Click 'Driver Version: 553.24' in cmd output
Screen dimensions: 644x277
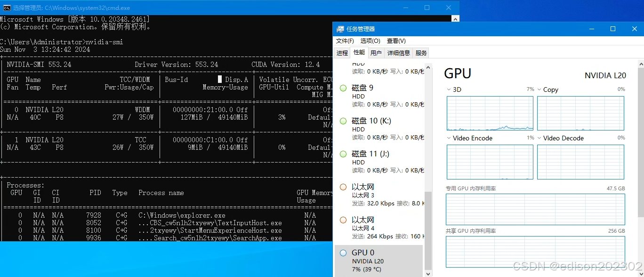pos(177,65)
